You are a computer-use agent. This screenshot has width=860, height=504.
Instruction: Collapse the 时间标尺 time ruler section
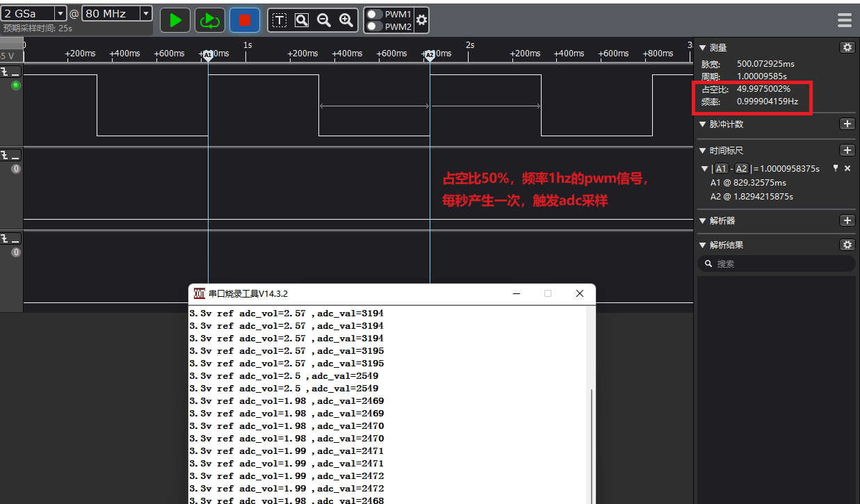pos(702,151)
